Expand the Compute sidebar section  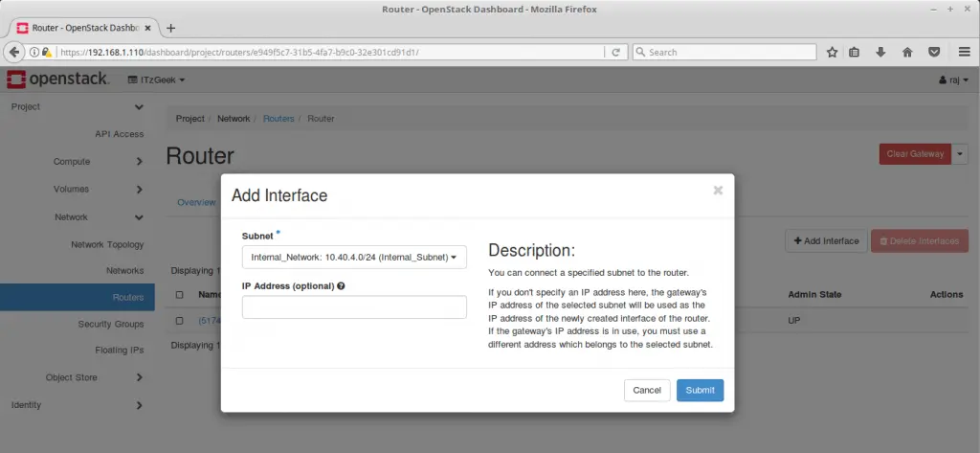coord(139,162)
